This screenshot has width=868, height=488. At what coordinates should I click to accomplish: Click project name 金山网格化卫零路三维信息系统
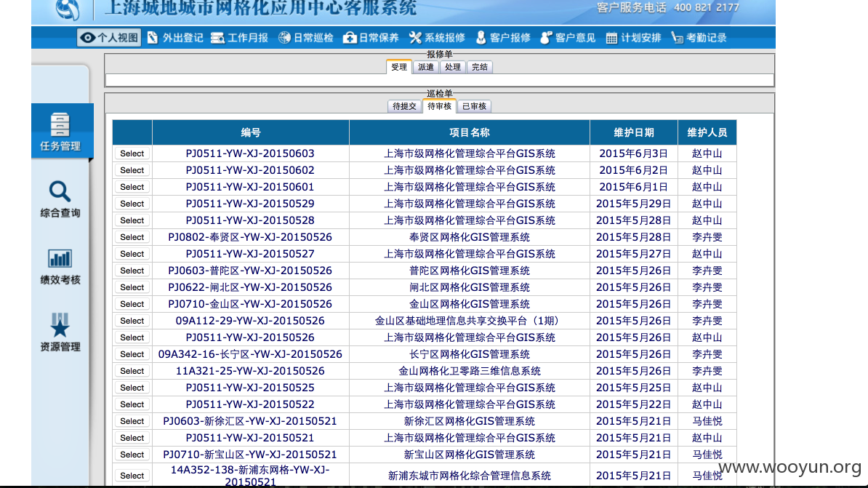click(x=470, y=371)
